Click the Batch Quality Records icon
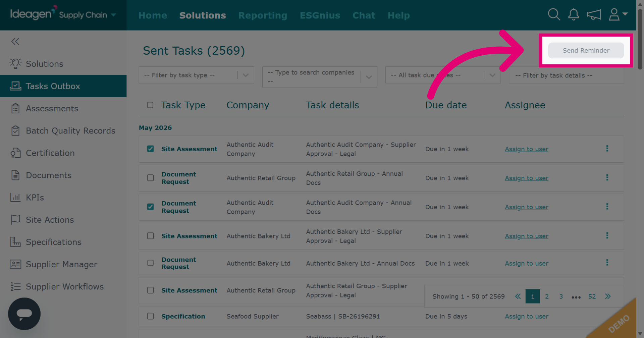The height and width of the screenshot is (338, 644). point(15,130)
